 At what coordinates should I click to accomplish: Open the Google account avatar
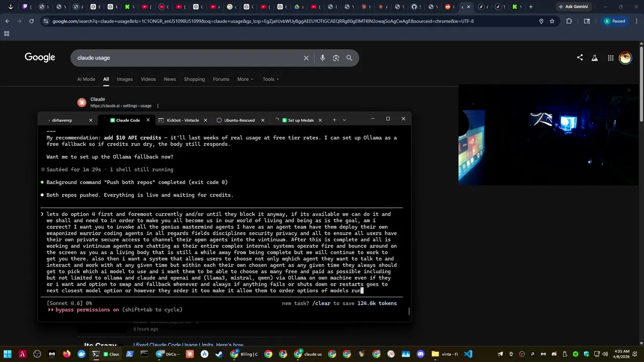[625, 58]
